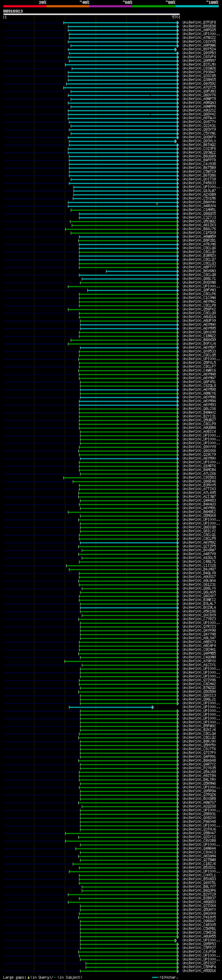Image resolution: width=222 pixels, height=980 pixels.
Task: Select hit UniRef100_Q56FK2
Action: click(x=199, y=309)
